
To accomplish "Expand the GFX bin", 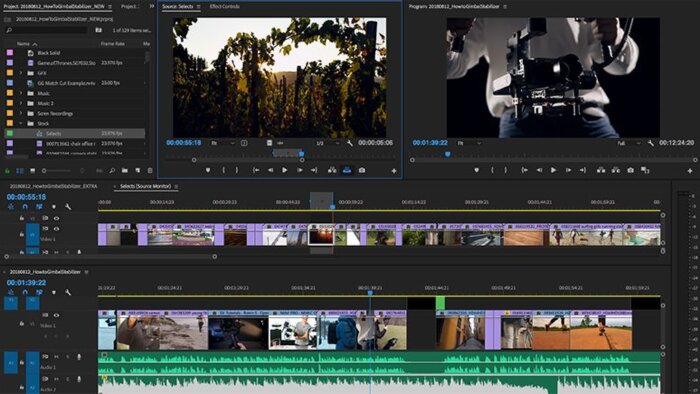I will click(21, 73).
